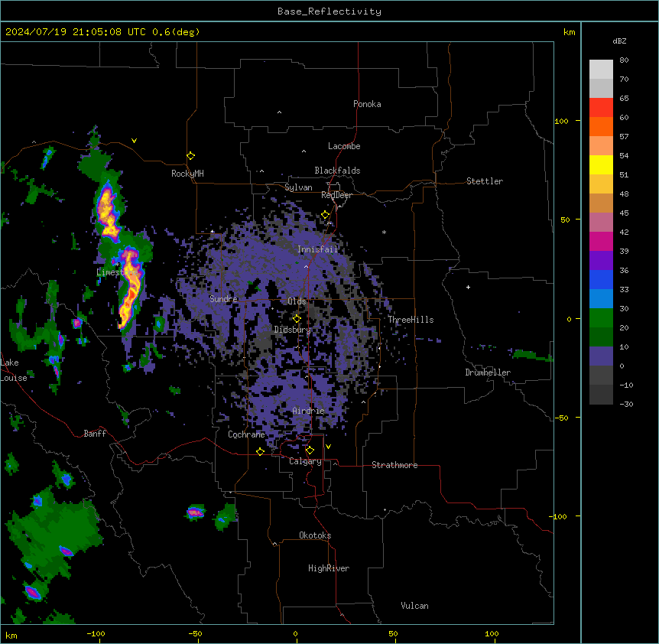Pick the bright green 20-30 dBZ swatch

click(601, 318)
